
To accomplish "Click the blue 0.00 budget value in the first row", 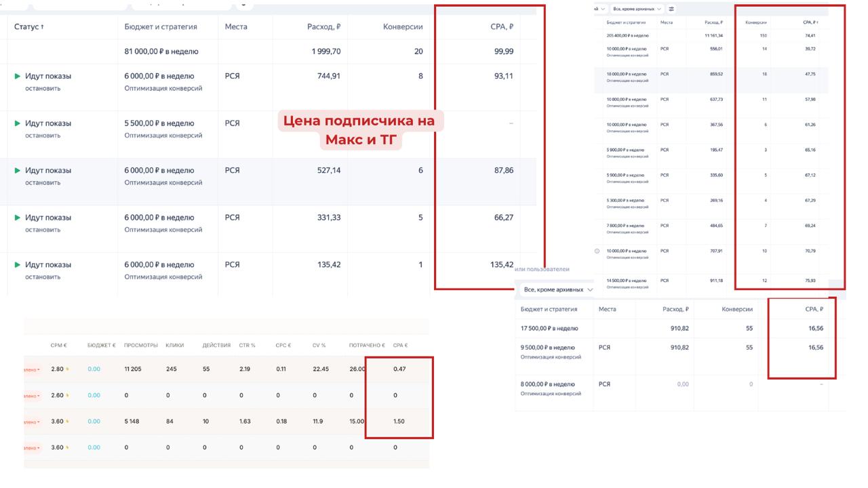I will (x=94, y=369).
